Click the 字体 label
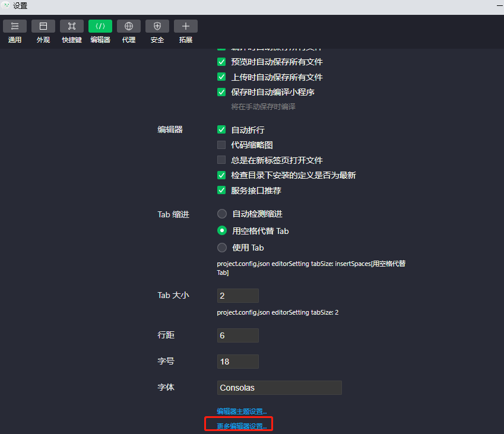This screenshot has height=434, width=504. [166, 387]
